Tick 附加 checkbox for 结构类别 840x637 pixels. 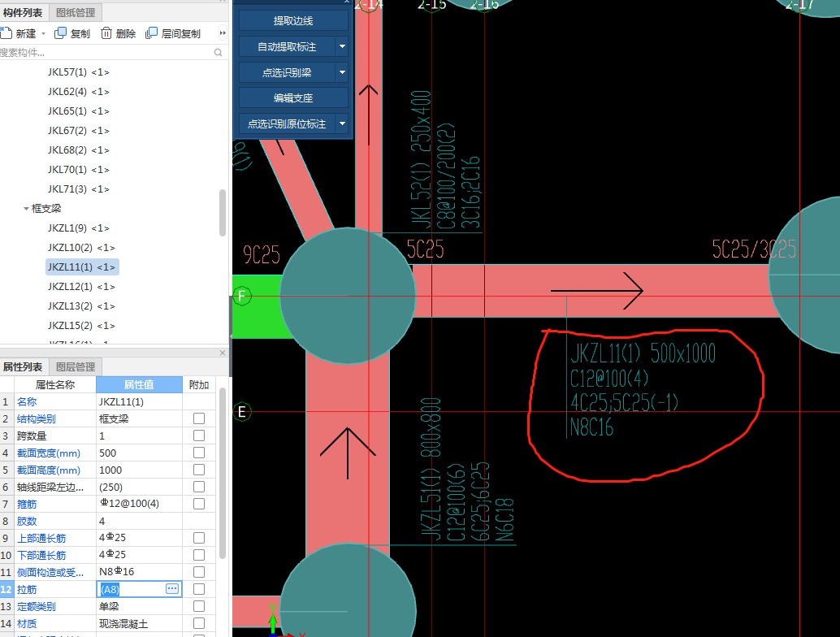pyautogui.click(x=199, y=418)
